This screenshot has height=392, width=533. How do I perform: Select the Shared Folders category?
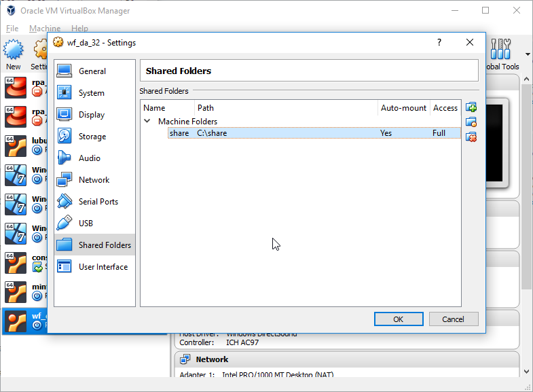(94, 245)
